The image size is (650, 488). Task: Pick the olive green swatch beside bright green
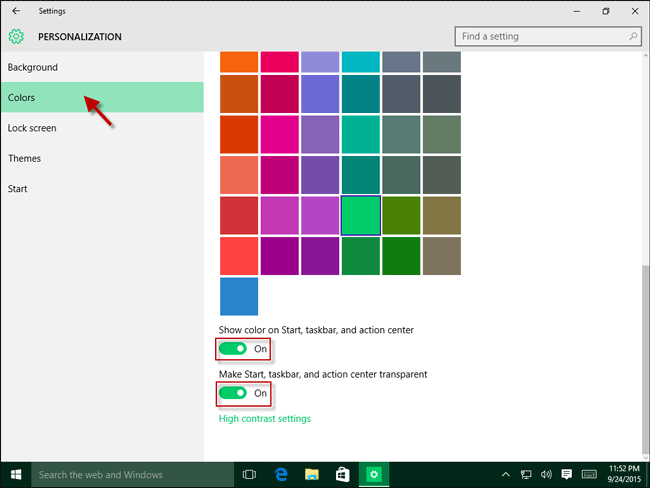click(x=401, y=216)
